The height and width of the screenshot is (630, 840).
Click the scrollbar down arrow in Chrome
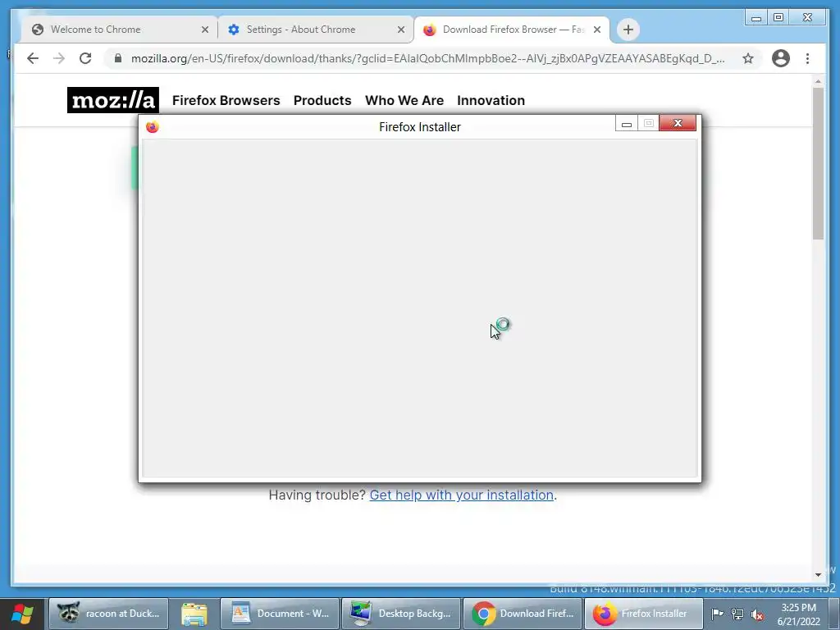pos(818,575)
